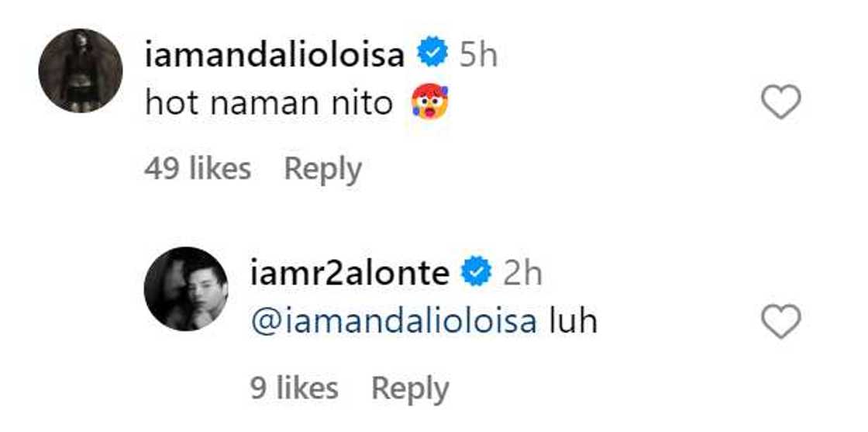Click the shocked face emoji in comment
The width and height of the screenshot is (868, 432).
(429, 102)
